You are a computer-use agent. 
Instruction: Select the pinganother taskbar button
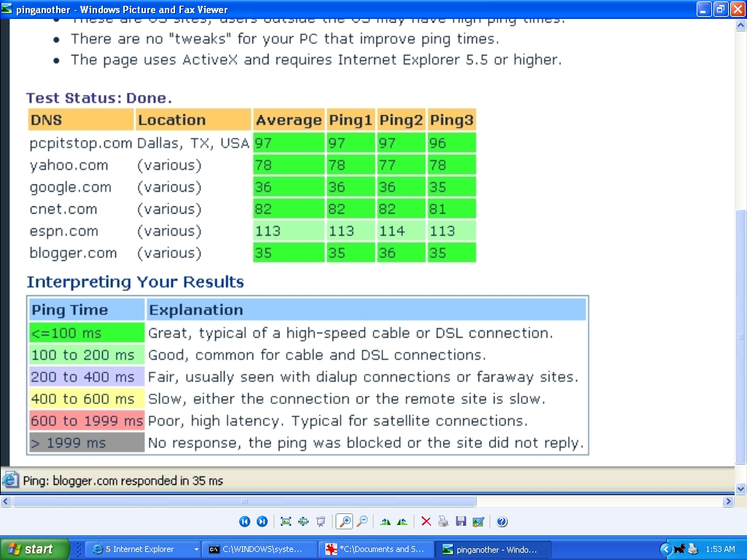pos(494,549)
